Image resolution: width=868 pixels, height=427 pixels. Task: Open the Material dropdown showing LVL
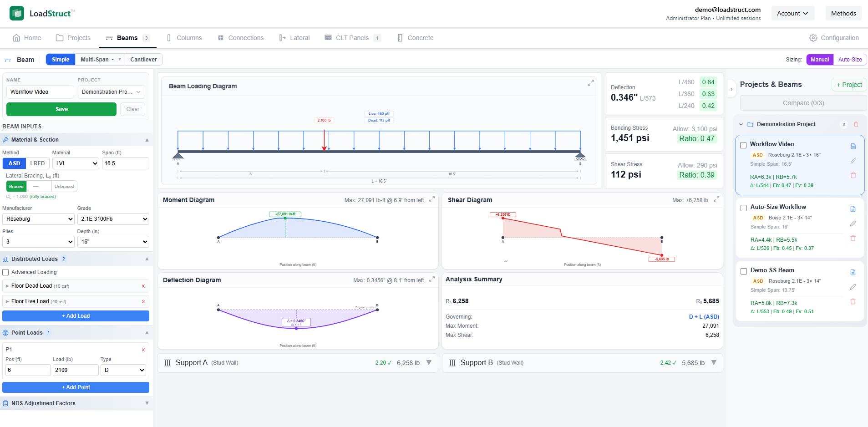[76, 163]
